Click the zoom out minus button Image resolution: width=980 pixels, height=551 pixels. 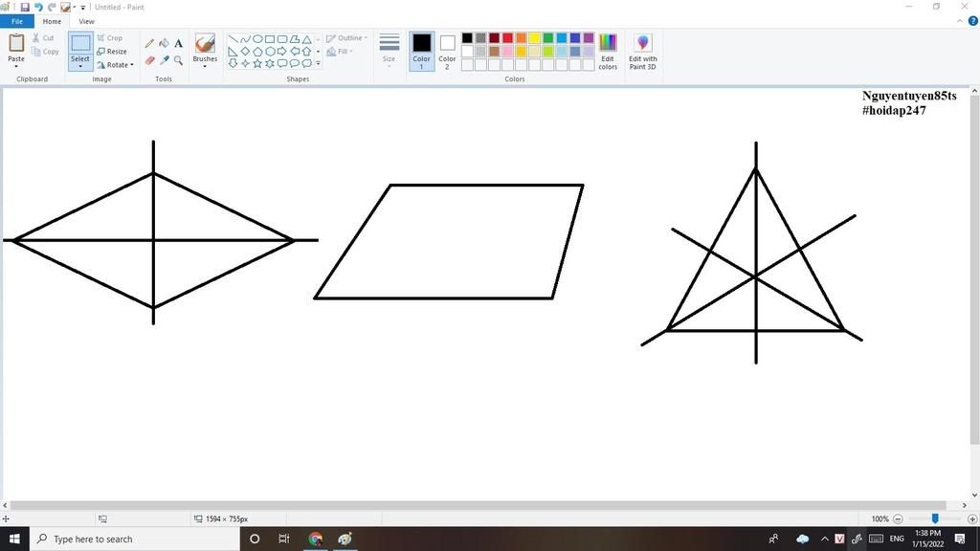898,518
